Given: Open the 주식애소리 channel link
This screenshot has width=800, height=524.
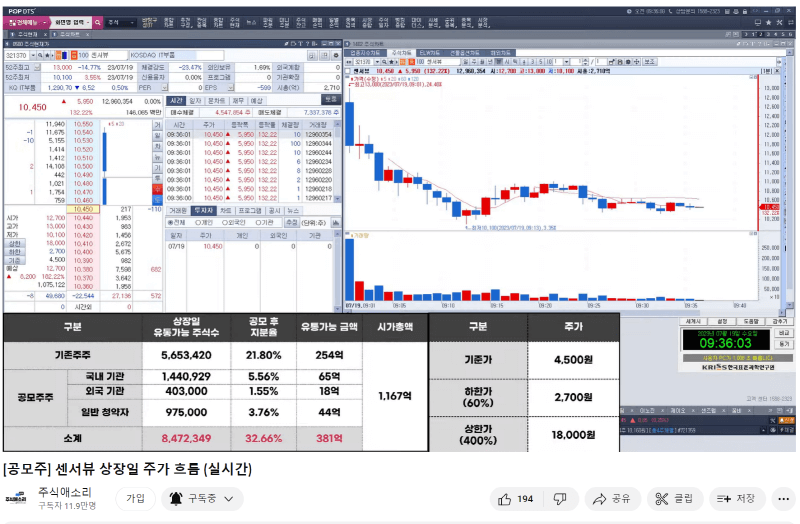Looking at the screenshot, I should 65,492.
